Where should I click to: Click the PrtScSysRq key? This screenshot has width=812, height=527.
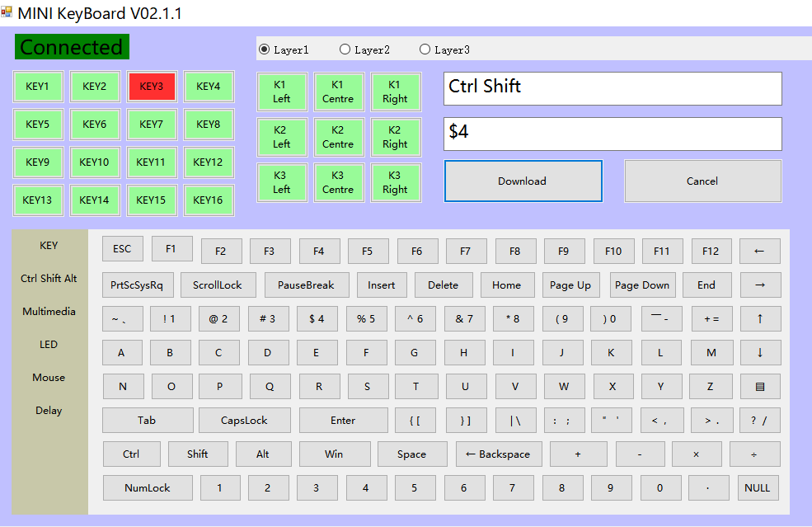click(x=137, y=285)
